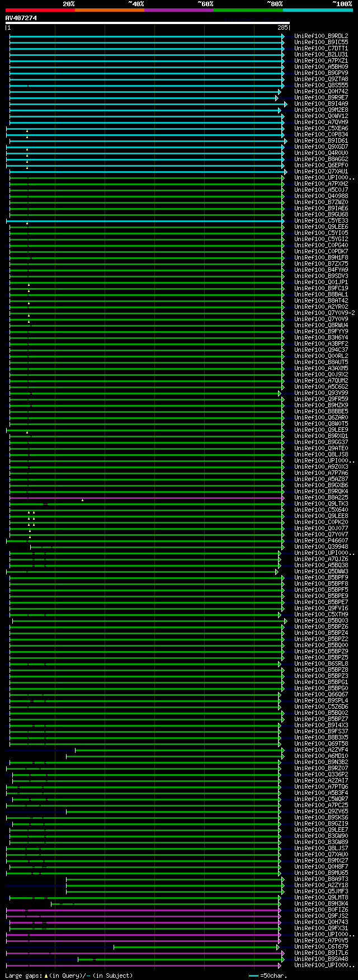Image resolution: width=358 pixels, height=980 pixels.
Task: Click the red 20% identity legend segment
Action: (40, 10)
